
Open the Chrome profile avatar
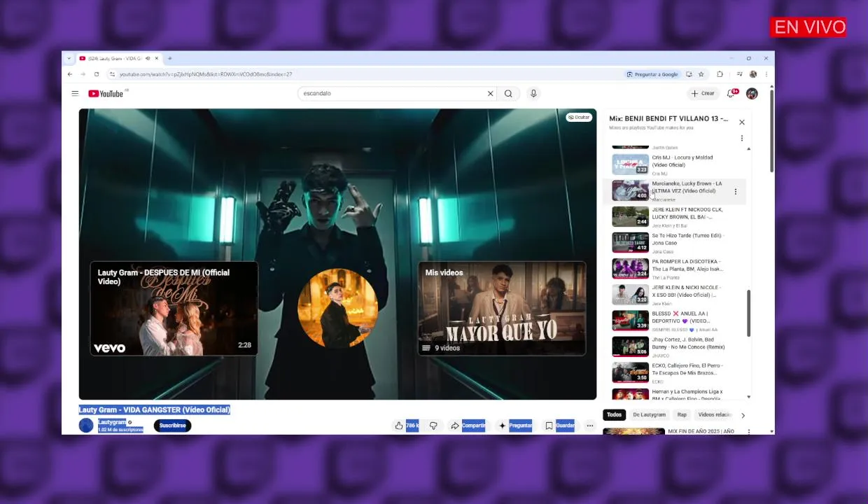[x=753, y=74]
